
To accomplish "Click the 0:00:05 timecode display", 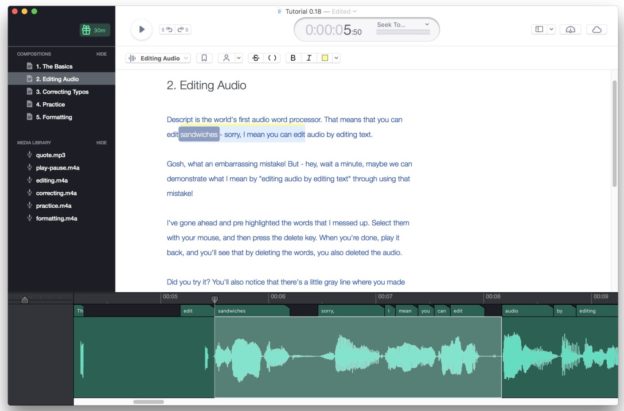I will [333, 30].
